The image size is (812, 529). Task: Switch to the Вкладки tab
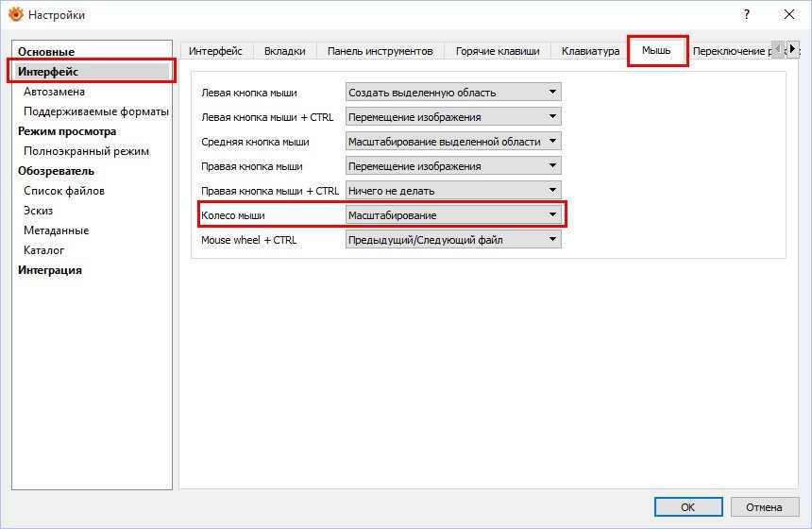pos(284,51)
